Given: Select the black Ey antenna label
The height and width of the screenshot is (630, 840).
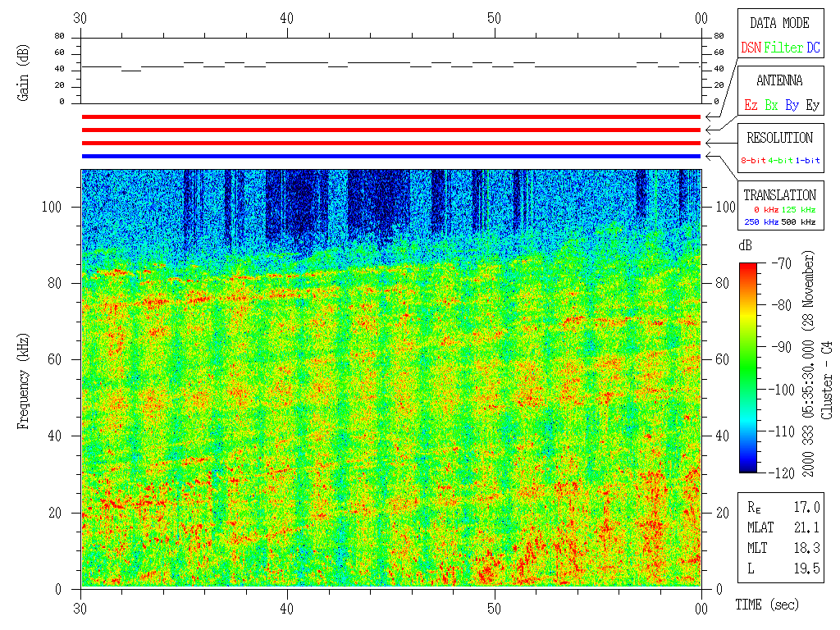Looking at the screenshot, I should pos(812,106).
